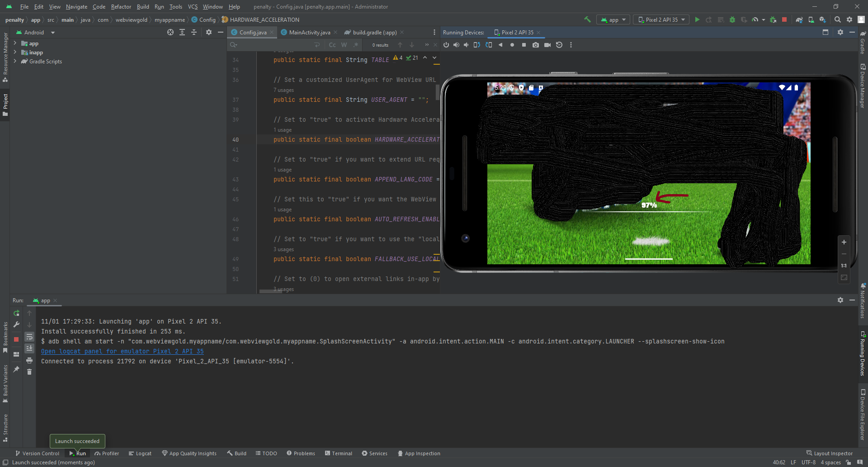Screen dimensions: 868x467
Task: Toggle soft-wrap in the Run console
Action: [x=29, y=337]
